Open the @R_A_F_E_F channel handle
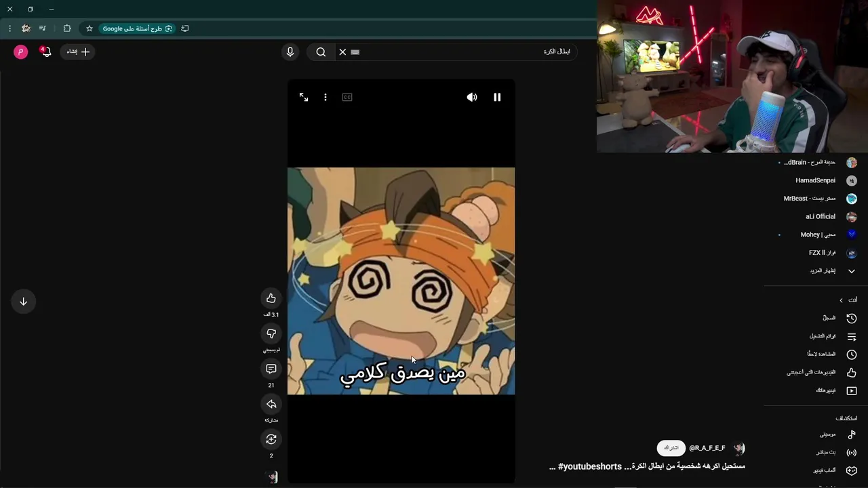868x488 pixels. 707,448
